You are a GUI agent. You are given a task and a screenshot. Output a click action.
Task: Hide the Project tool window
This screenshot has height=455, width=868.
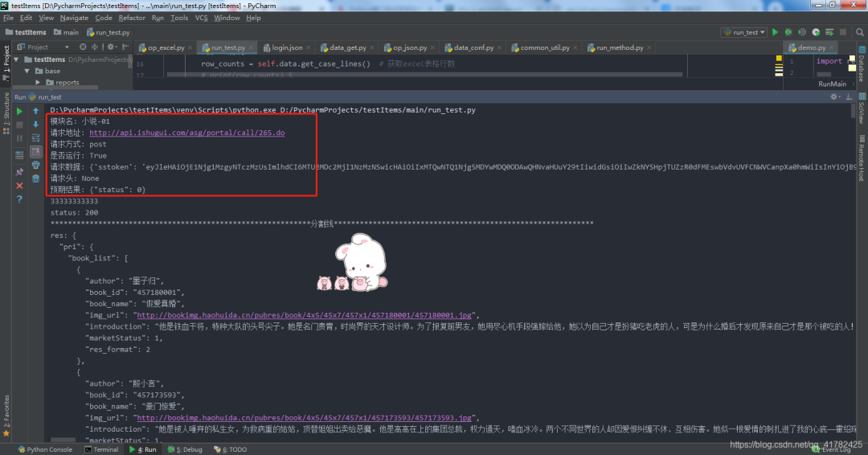tap(125, 47)
